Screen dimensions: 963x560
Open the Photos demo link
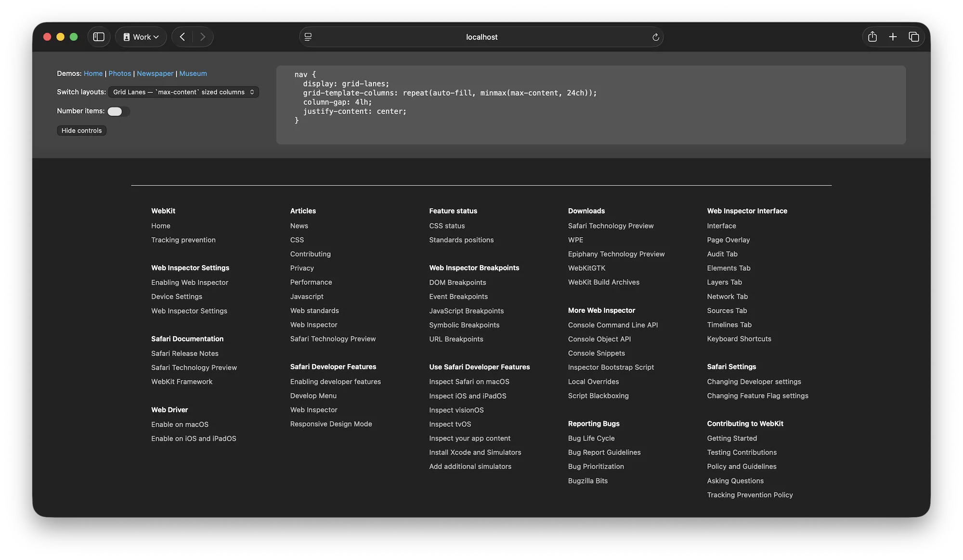point(119,74)
